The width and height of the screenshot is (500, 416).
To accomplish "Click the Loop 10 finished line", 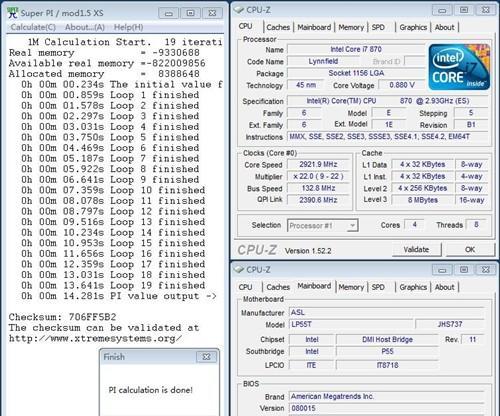I will (x=113, y=190).
